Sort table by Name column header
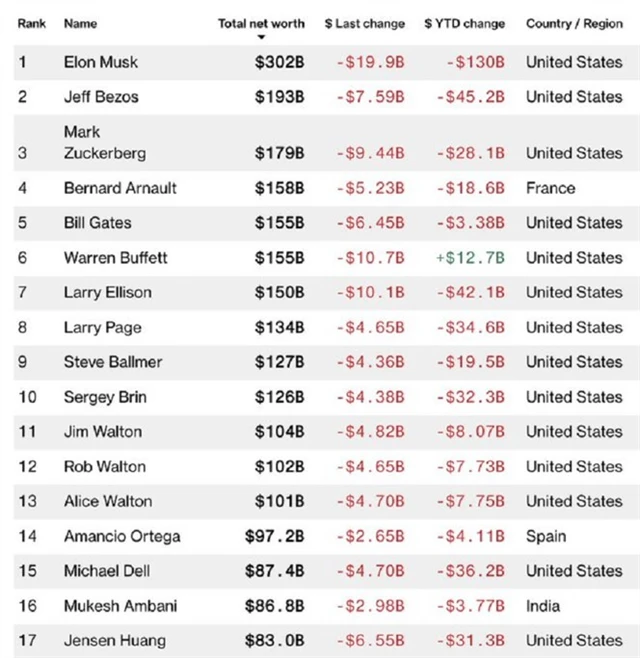 [79, 23]
